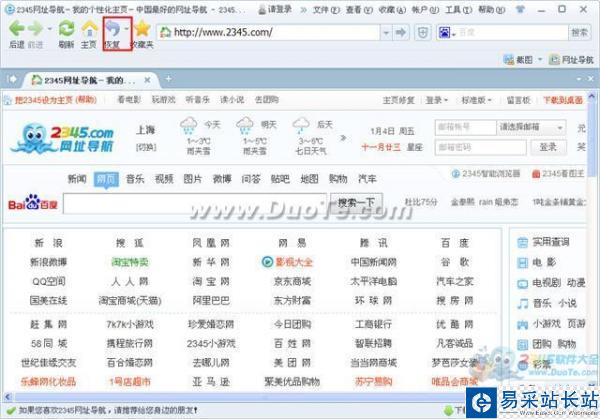Open the back/forward history dropdown arrow
This screenshot has height=419, width=600.
(49, 28)
